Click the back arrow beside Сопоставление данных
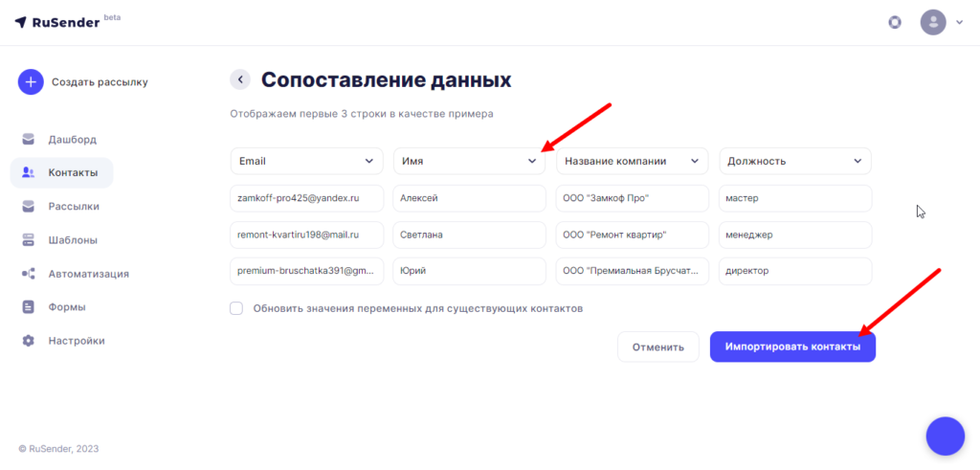Image resolution: width=980 pixels, height=470 pixels. (240, 80)
